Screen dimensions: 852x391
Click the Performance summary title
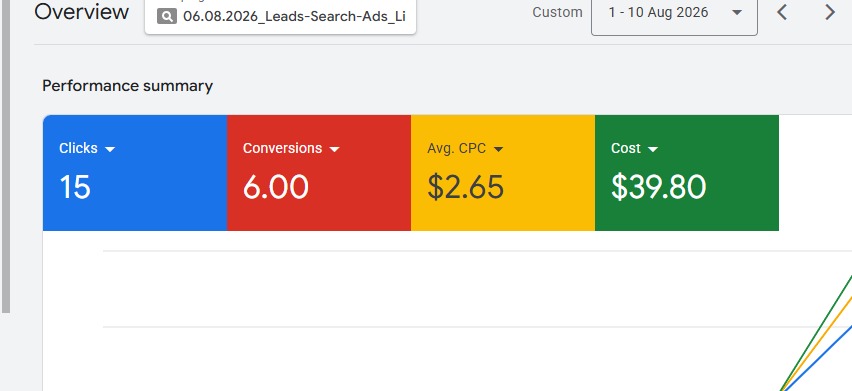click(x=128, y=86)
